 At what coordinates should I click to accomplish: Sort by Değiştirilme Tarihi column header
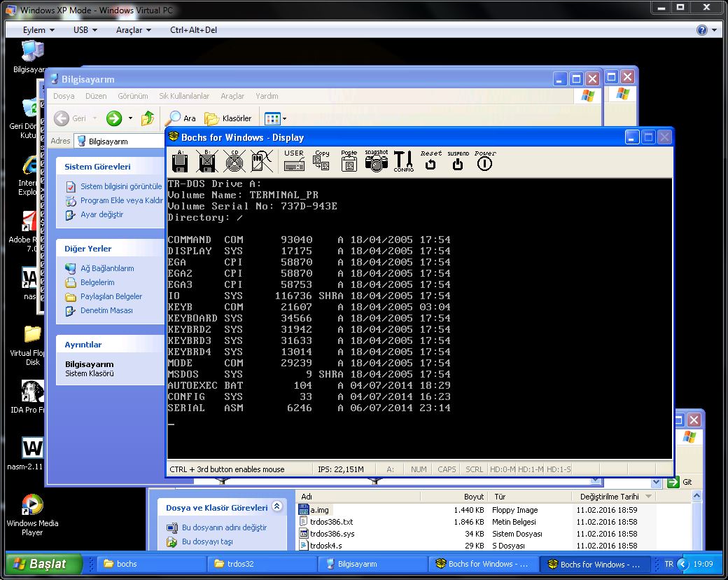click(x=614, y=497)
